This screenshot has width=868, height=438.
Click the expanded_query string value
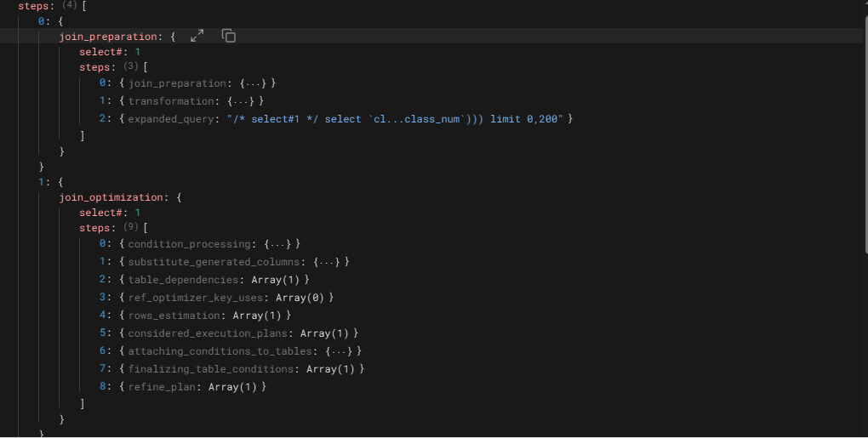(395, 119)
